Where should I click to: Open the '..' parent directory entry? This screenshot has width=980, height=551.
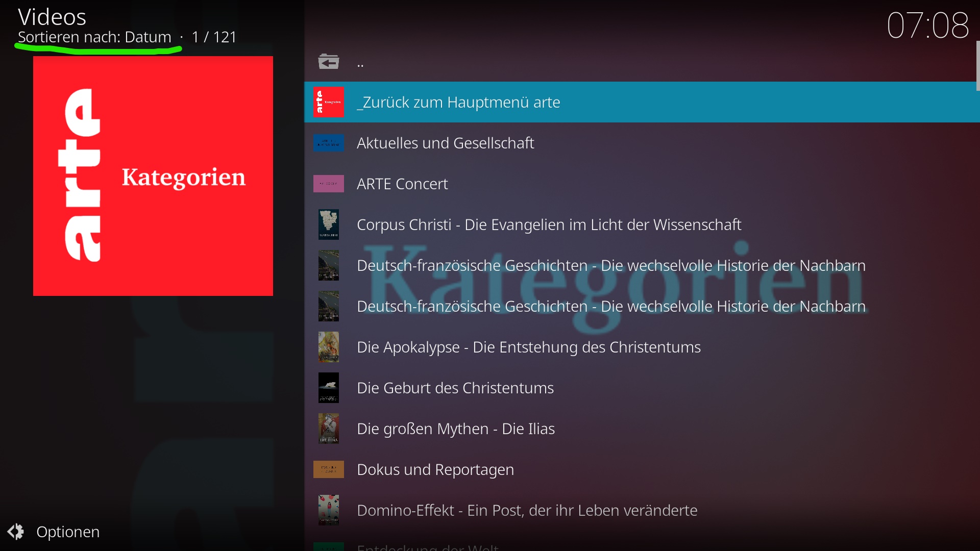tap(642, 61)
